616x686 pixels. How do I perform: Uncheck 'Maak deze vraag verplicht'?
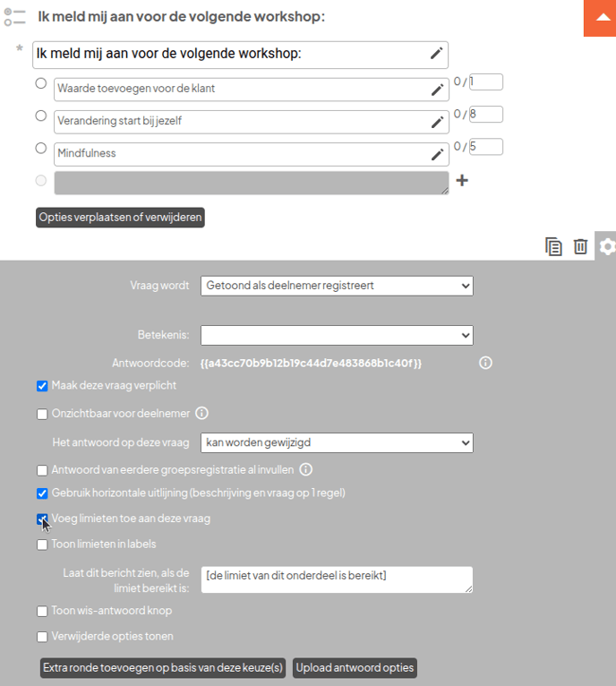[42, 386]
